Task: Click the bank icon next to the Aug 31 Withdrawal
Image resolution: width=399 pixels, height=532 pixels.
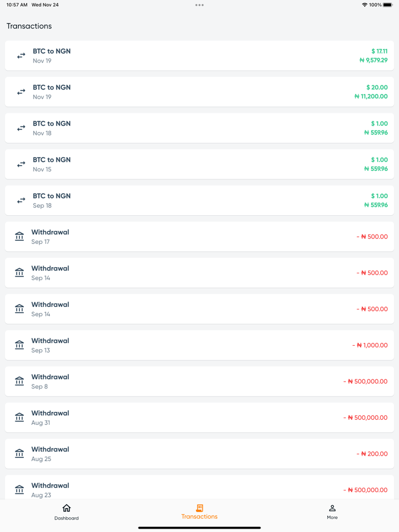Action: click(19, 417)
